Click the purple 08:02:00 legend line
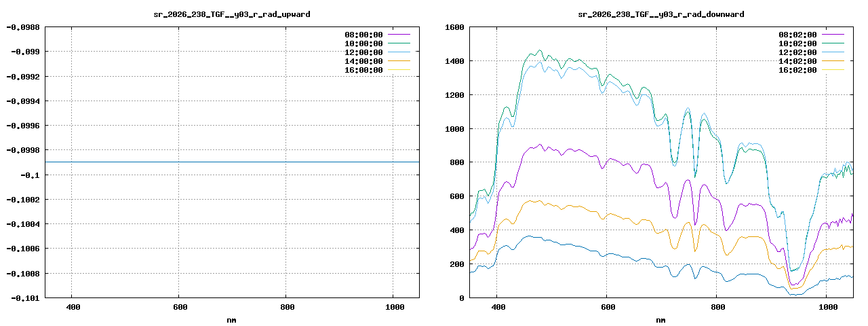The width and height of the screenshot is (868, 326). 833,34
